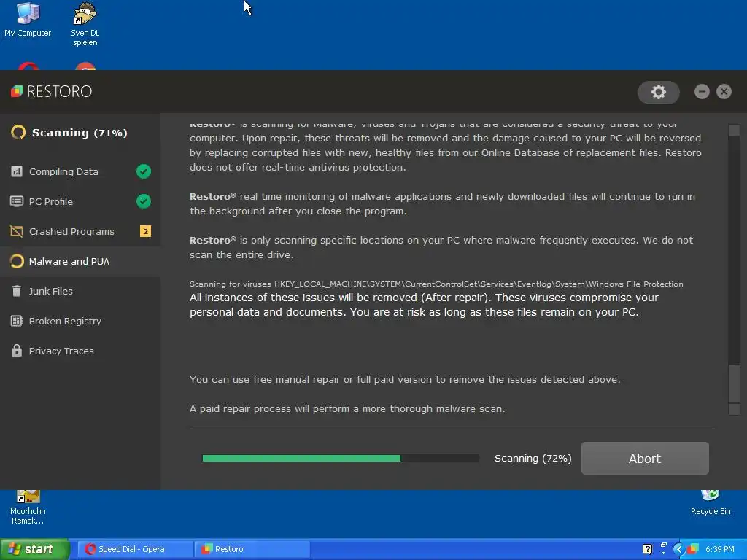Switch to Speed Dial - Opera taskbar window
Screen dimensions: 747x560
tap(135, 549)
